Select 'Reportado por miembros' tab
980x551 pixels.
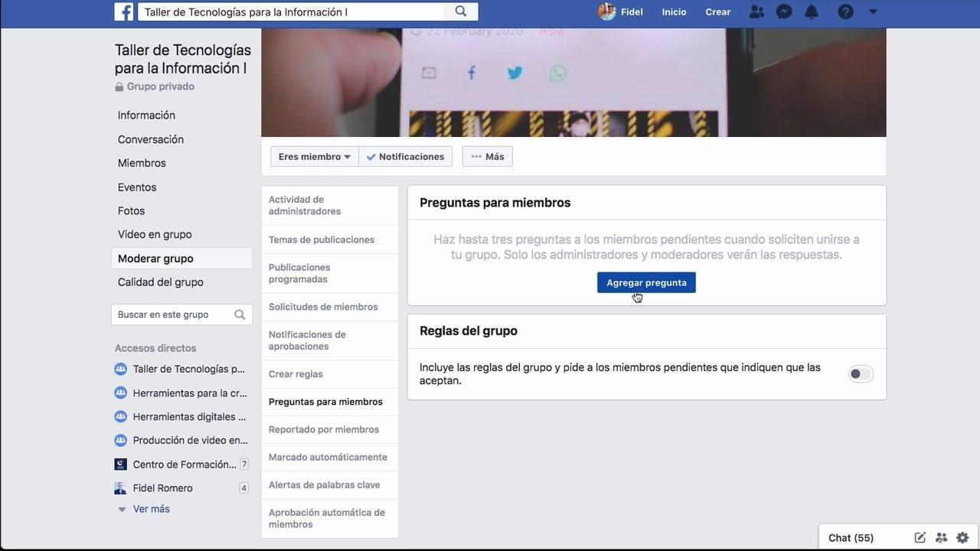[330, 429]
